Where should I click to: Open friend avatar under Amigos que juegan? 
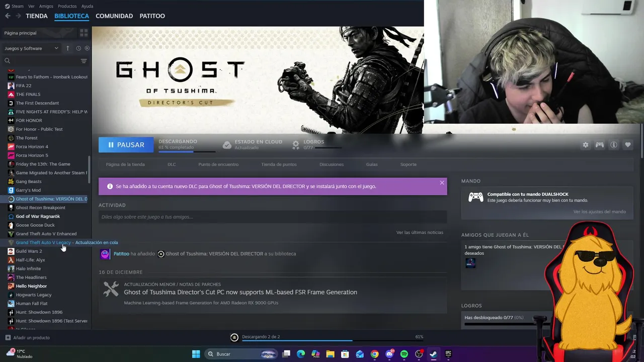tap(470, 262)
